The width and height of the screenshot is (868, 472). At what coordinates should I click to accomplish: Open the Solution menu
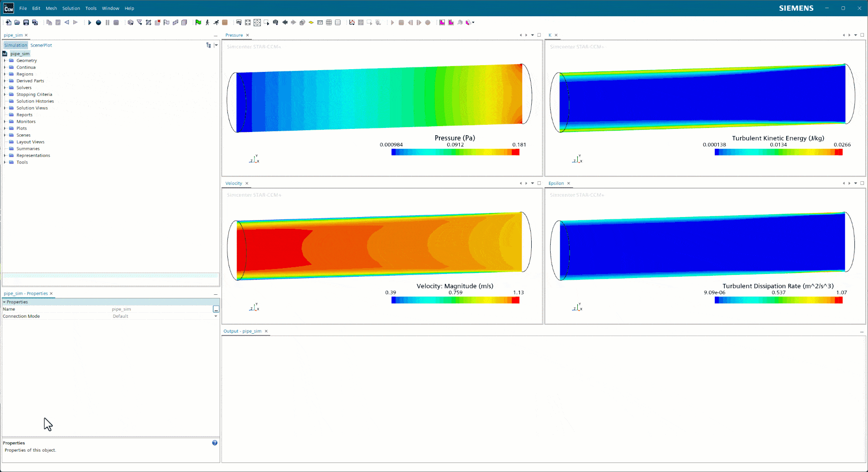(71, 8)
